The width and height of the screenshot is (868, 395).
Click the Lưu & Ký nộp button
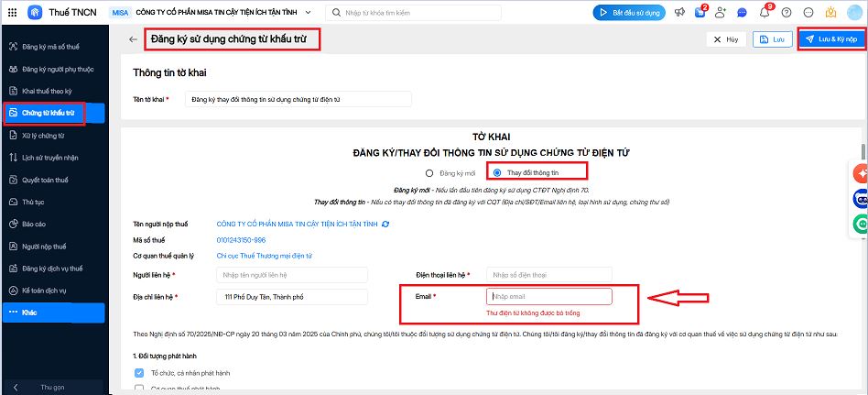pos(830,39)
